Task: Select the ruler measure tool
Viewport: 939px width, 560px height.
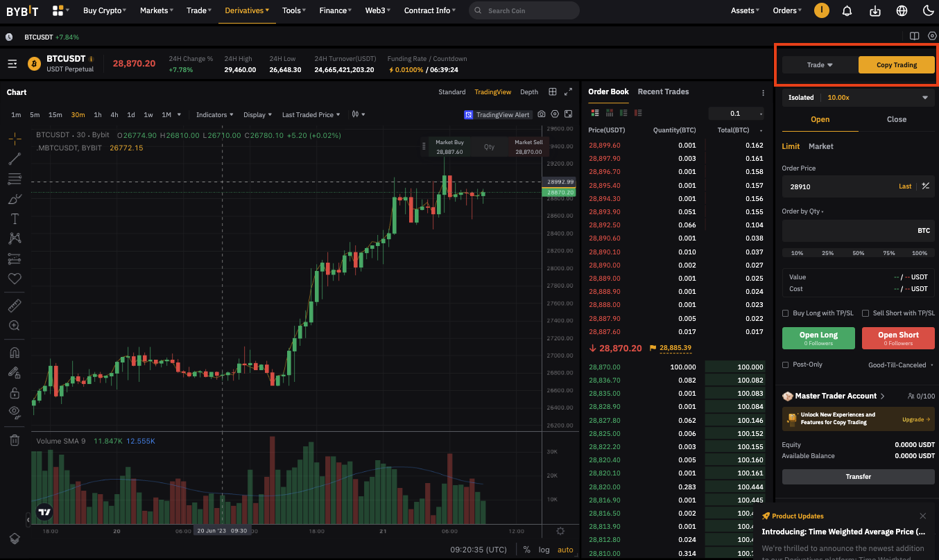Action: [x=15, y=305]
